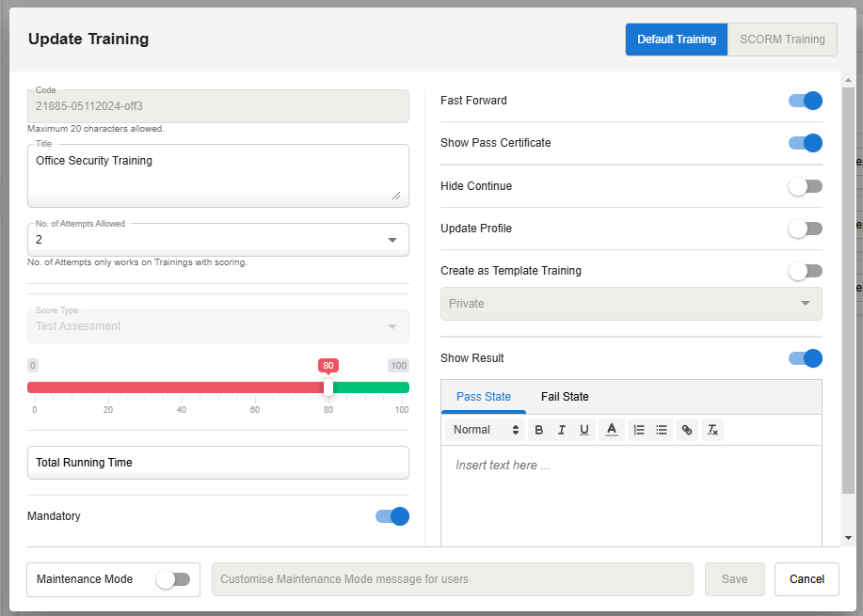Click the Cancel button
Image resolution: width=863 pixels, height=616 pixels.
(x=807, y=579)
